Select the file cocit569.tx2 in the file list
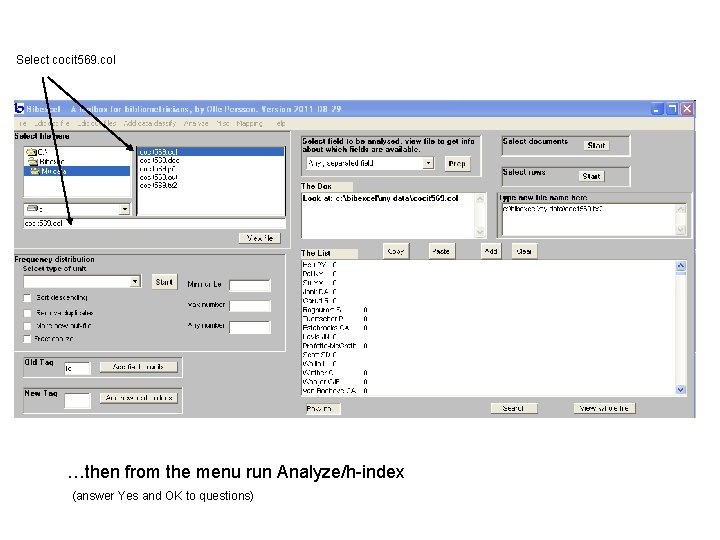This screenshot has height=540, width=720. [x=211, y=186]
